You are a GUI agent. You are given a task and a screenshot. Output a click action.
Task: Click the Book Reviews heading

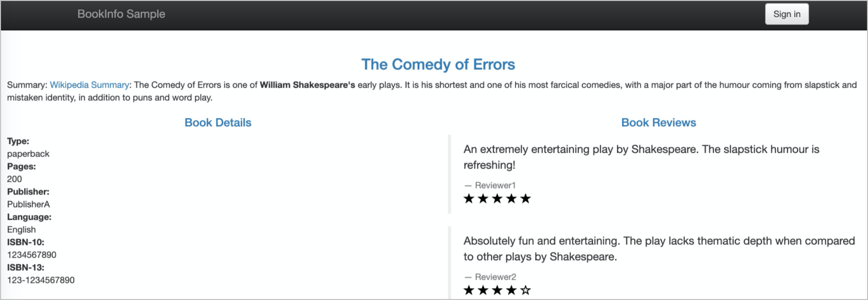pyautogui.click(x=658, y=123)
